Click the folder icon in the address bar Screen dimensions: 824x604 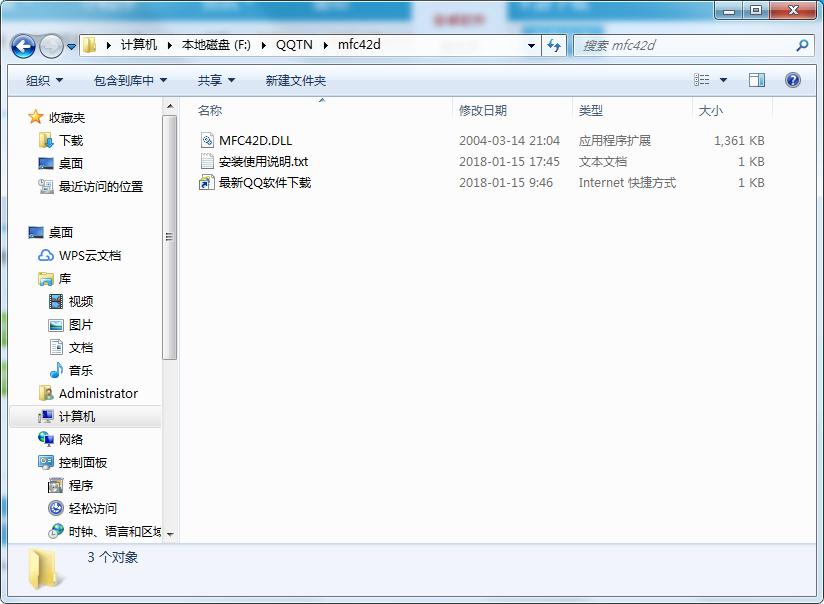click(89, 45)
